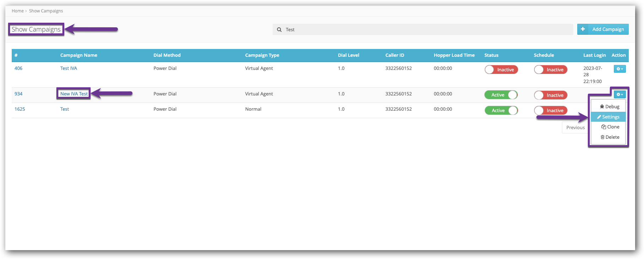Screen dimensions: 644x259
Task: Click Clone in the action menu
Action: point(610,127)
